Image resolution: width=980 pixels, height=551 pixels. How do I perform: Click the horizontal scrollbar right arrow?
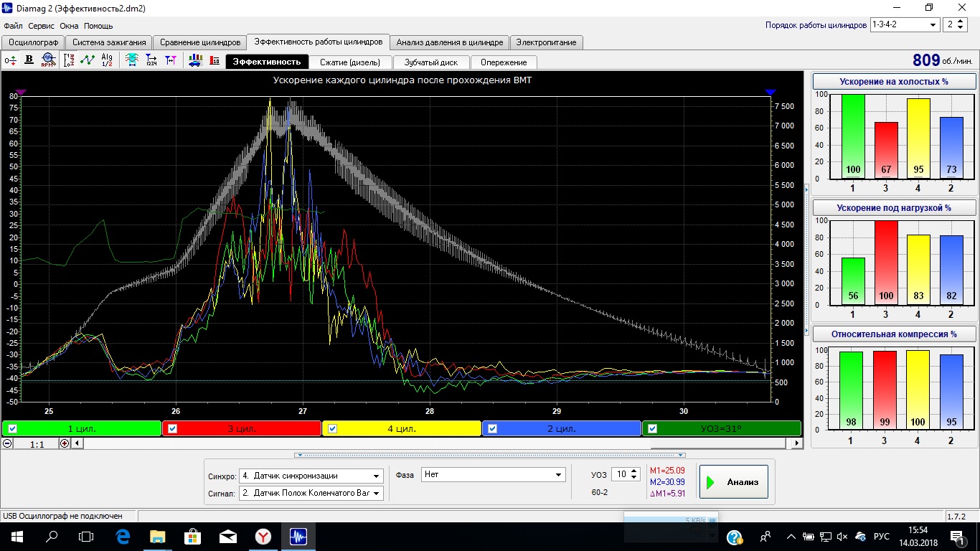pyautogui.click(x=796, y=443)
